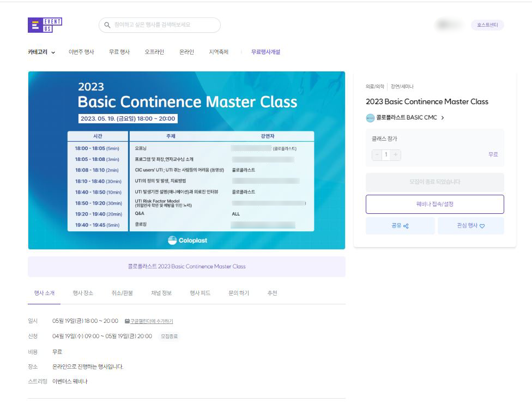Viewport: 532px width, 402px height.
Task: Select the 온라인 menu item
Action: coord(186,52)
